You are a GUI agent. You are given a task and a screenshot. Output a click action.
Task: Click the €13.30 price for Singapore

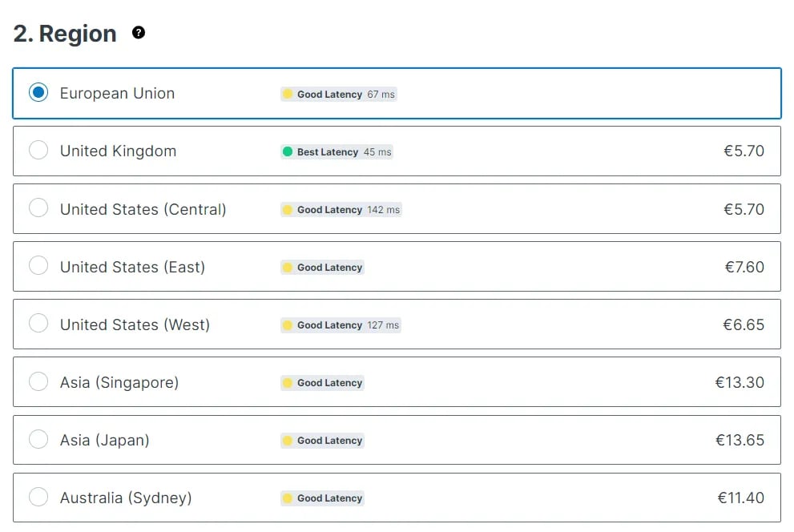[x=740, y=382]
